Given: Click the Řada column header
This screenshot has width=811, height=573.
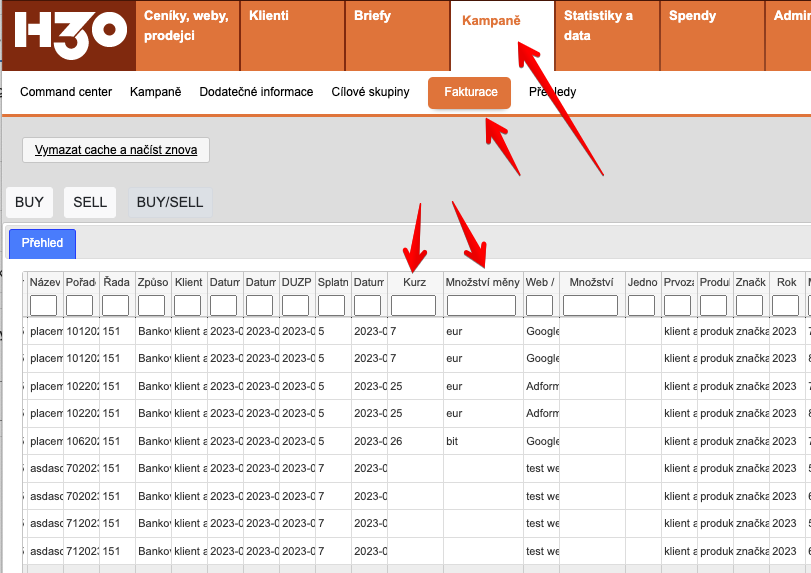Looking at the screenshot, I should coord(115,283).
